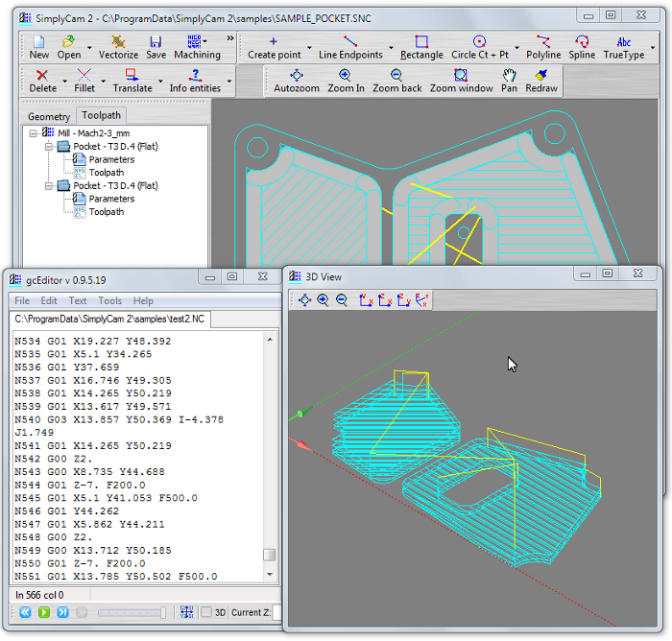Collapse the Mill - Mach2-3_mm tree node

pyautogui.click(x=35, y=133)
